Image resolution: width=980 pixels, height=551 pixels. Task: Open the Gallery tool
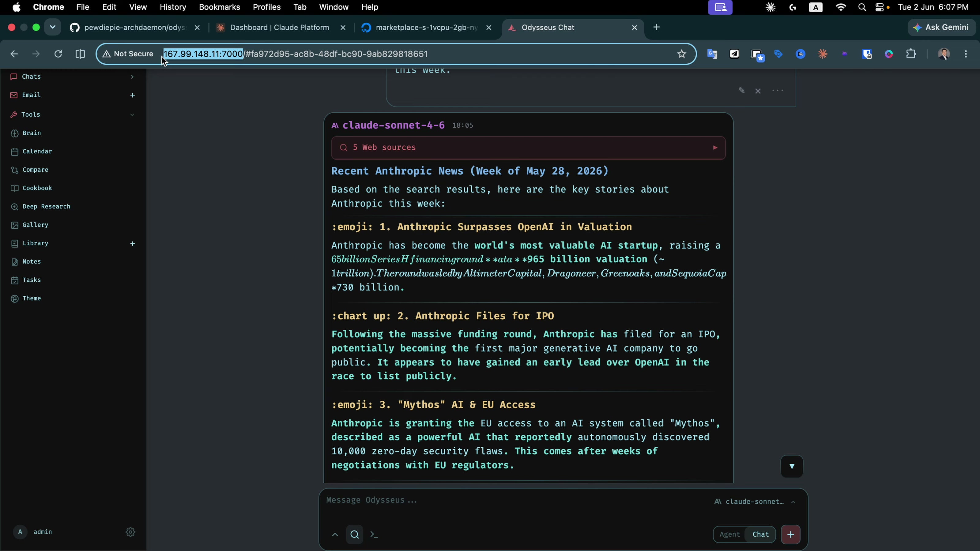tap(35, 225)
